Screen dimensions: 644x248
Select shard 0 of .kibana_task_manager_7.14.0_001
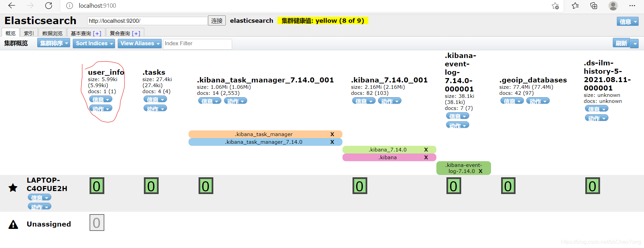click(206, 186)
